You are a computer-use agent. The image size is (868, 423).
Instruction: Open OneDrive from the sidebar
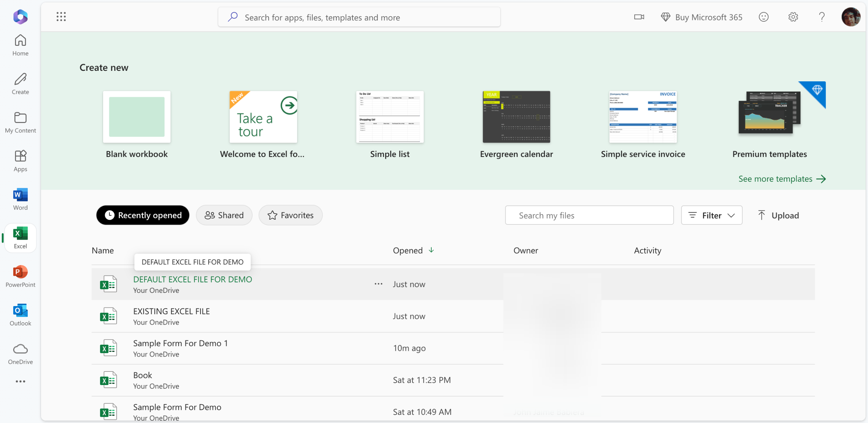click(x=20, y=354)
